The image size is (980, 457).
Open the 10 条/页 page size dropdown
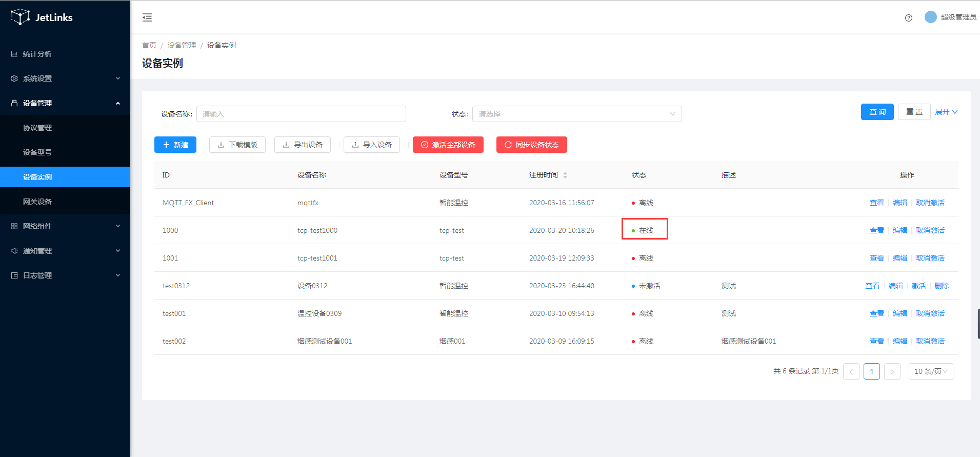click(x=931, y=371)
